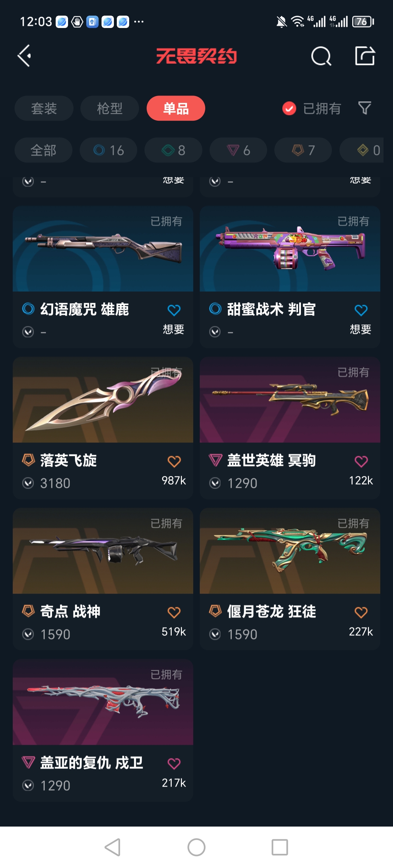The image size is (393, 868).
Task: Filter by pink triangle tier 6
Action: pyautogui.click(x=238, y=150)
